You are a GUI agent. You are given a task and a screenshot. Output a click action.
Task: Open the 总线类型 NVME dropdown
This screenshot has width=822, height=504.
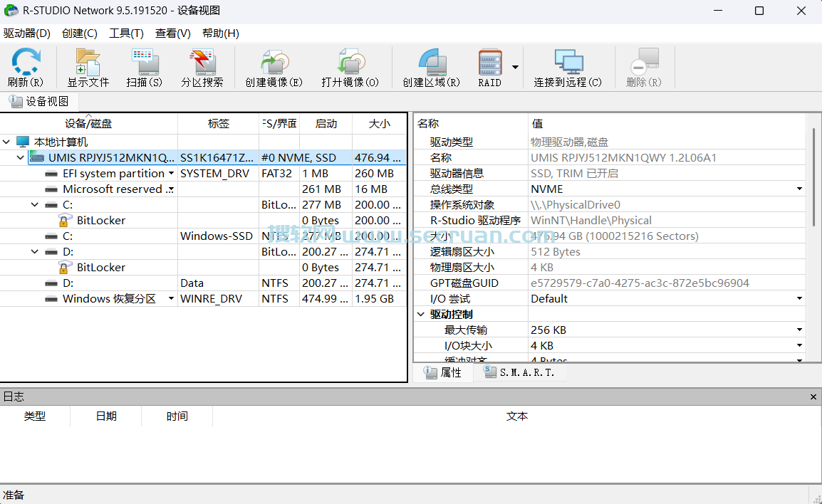click(799, 189)
